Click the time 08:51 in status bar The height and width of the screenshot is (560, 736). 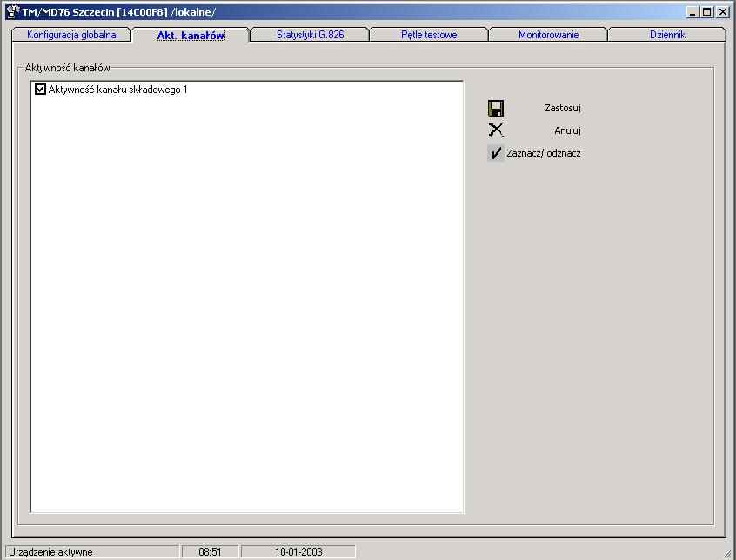coord(210,552)
